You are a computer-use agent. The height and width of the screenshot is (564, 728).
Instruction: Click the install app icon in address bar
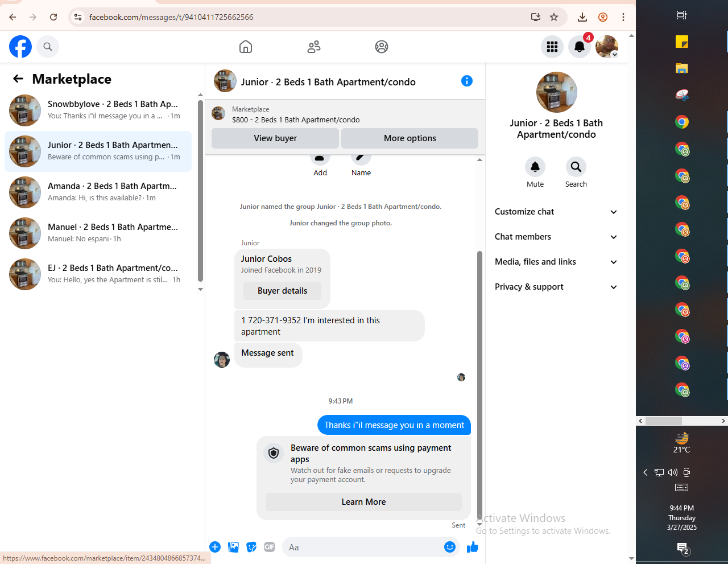click(535, 17)
